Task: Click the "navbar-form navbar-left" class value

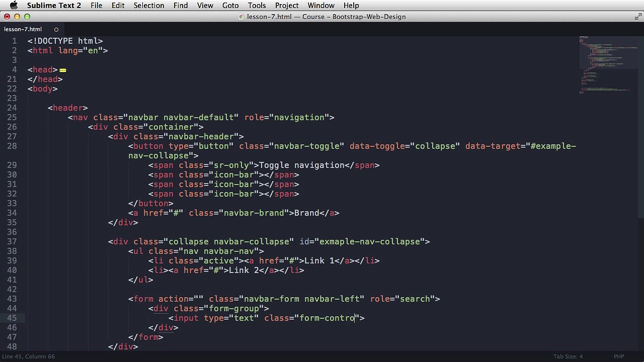Action: coord(302,299)
